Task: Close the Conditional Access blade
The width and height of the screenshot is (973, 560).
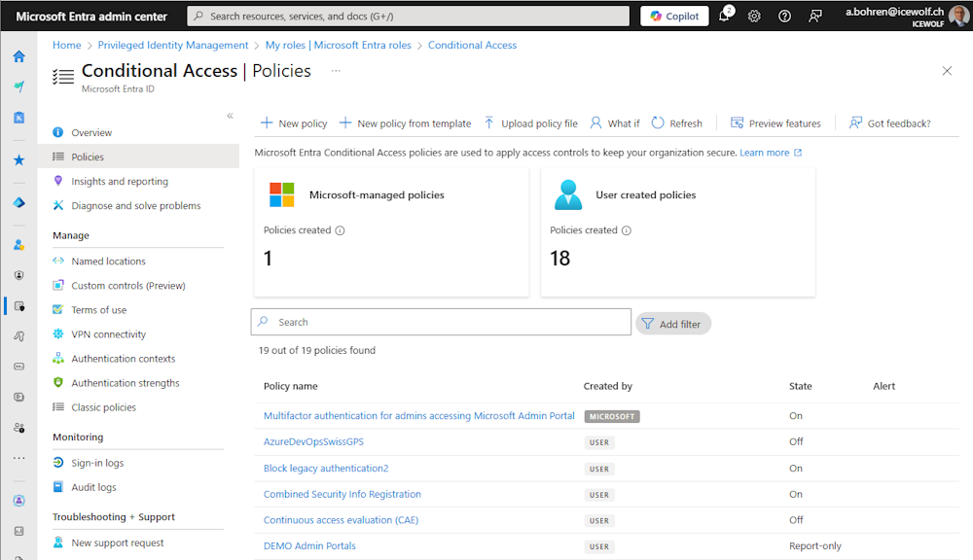Action: coord(947,71)
